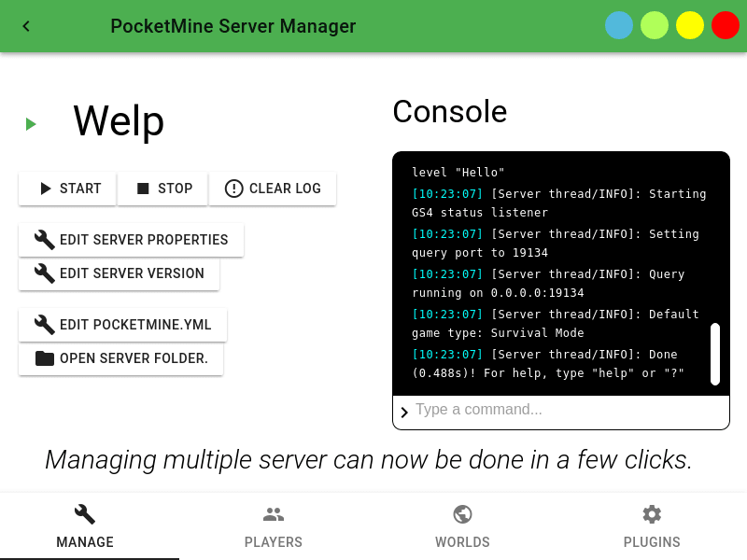
Task: Open Edit Server Properties
Action: tap(131, 240)
